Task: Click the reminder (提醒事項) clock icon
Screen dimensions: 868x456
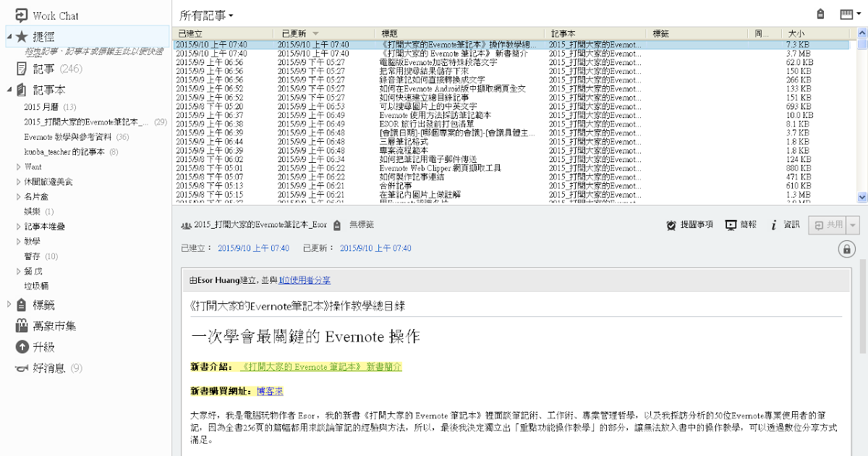Action: [671, 225]
